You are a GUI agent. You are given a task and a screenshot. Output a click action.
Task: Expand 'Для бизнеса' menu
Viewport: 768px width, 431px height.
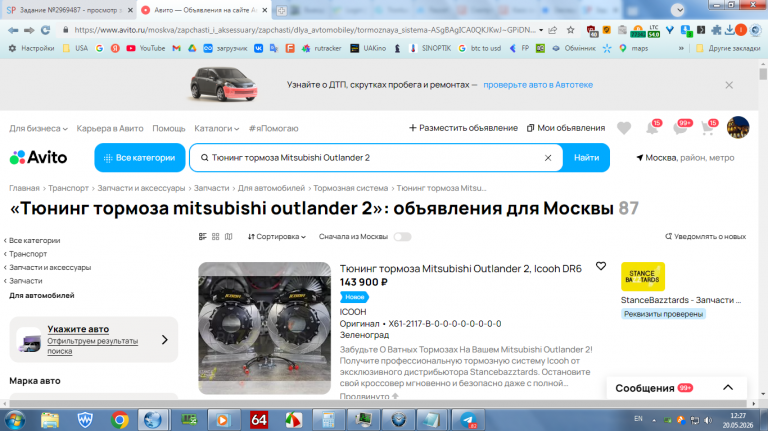38,128
